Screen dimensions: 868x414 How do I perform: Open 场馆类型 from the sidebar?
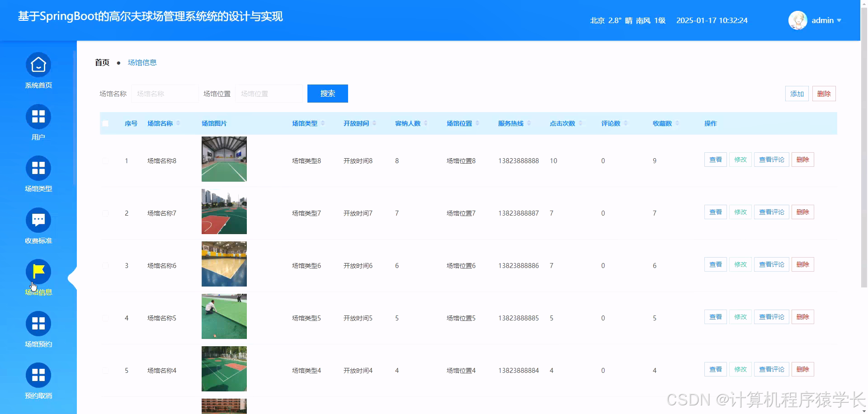tap(38, 168)
